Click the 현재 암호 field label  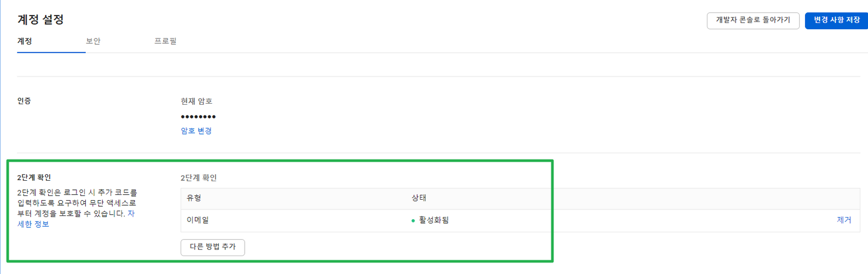[196, 101]
